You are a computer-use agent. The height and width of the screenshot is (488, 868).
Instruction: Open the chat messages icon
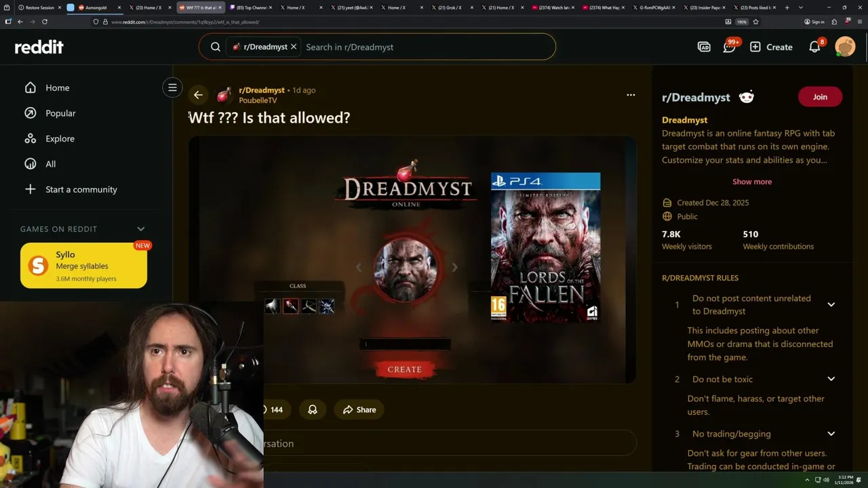(x=730, y=47)
